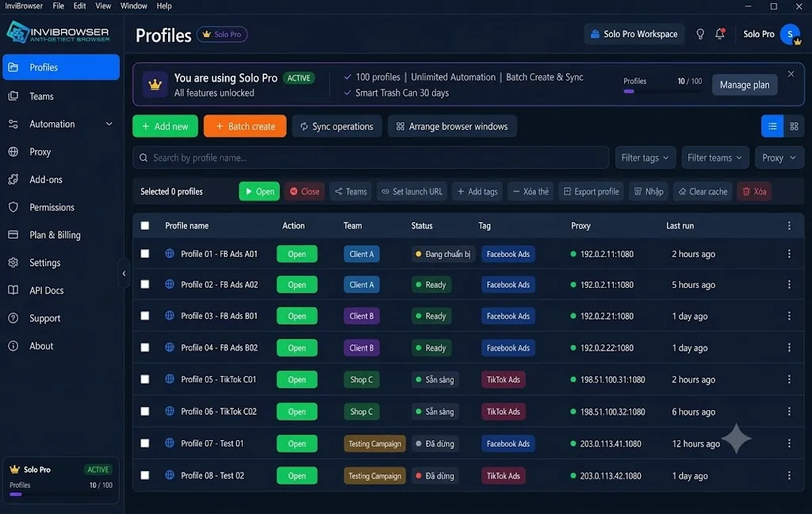
Task: Open the Solo Pro Workspace switcher
Action: 634,34
